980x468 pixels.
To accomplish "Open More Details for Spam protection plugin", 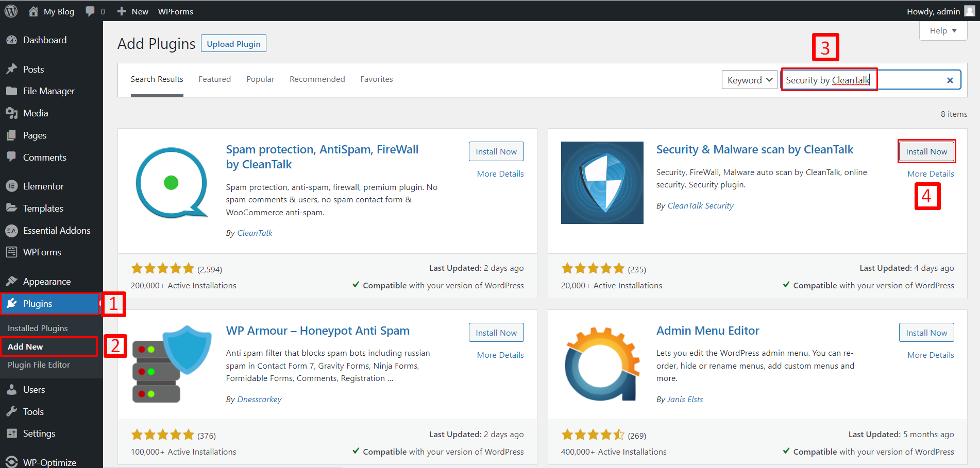I will [500, 174].
